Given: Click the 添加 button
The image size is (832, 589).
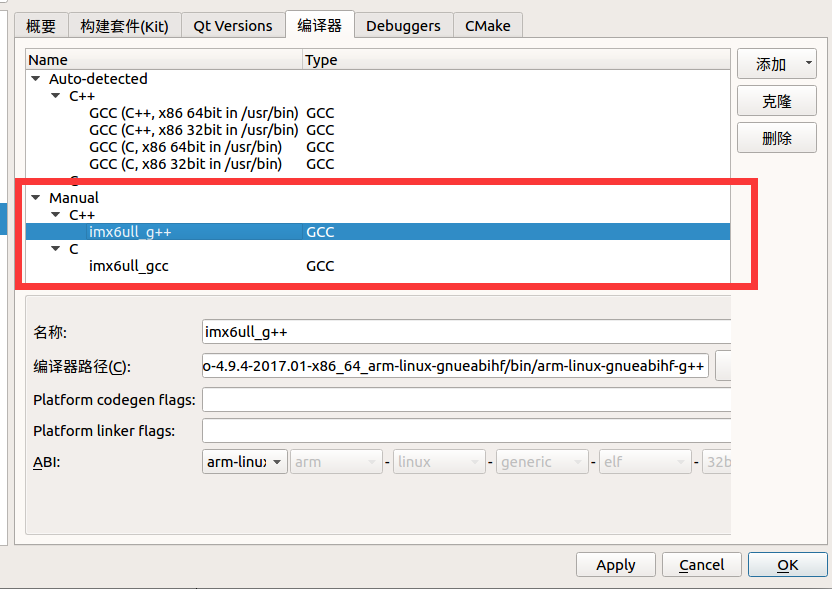Looking at the screenshot, I should pos(770,63).
